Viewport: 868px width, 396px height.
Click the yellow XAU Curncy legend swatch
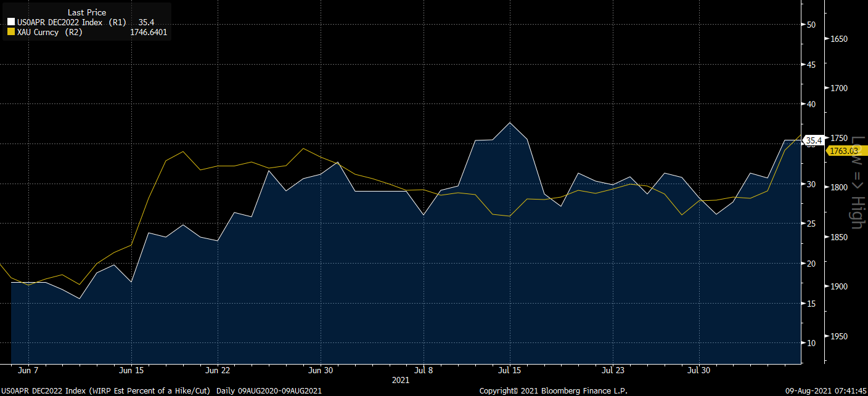coord(10,32)
